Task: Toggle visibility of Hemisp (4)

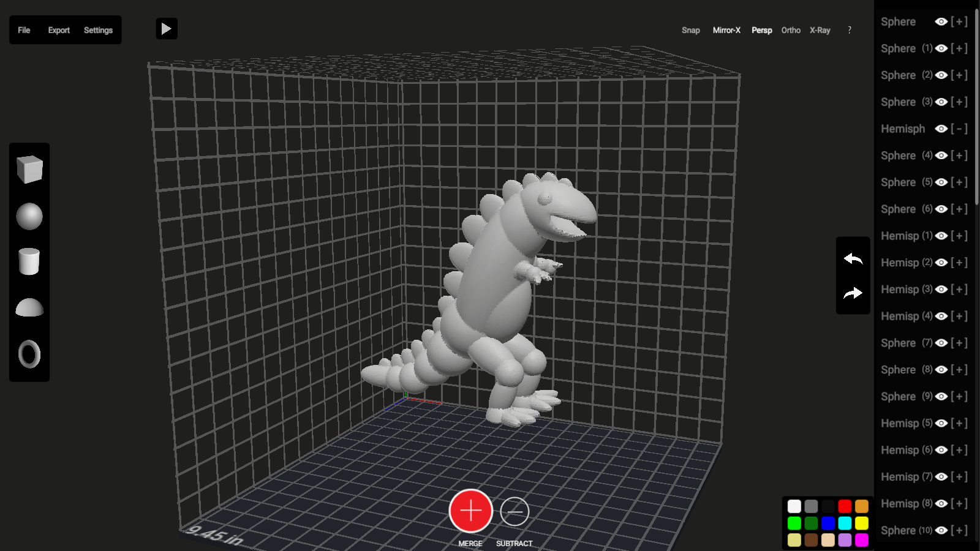Action: pyautogui.click(x=941, y=316)
